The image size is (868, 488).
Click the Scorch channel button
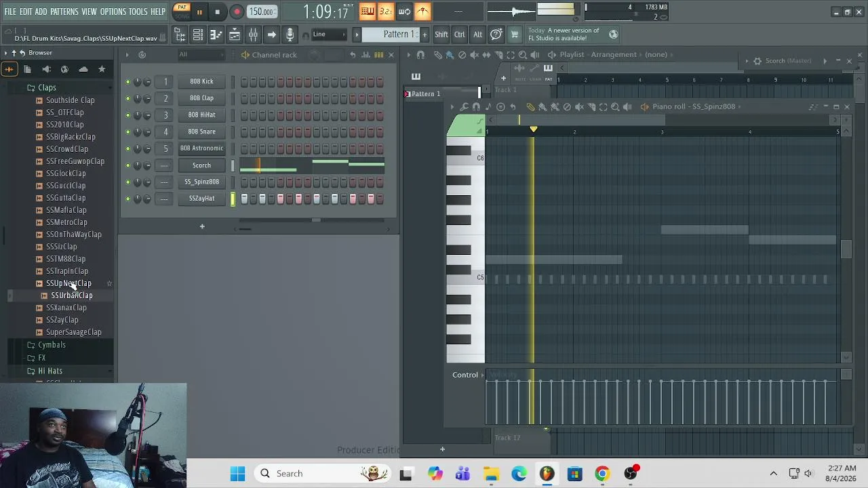(201, 165)
